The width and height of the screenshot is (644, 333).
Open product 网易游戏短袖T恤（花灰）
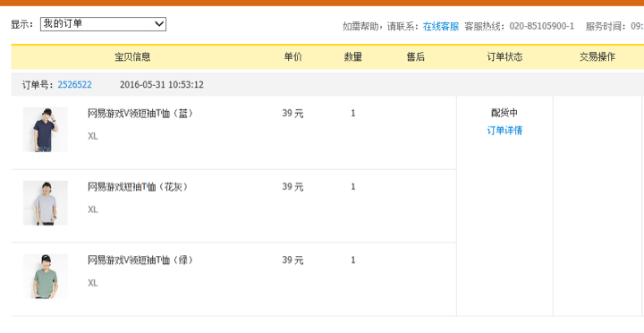pyautogui.click(x=138, y=187)
